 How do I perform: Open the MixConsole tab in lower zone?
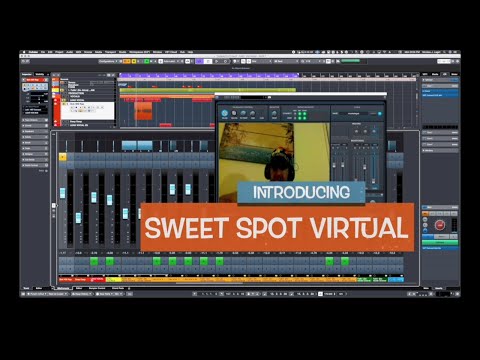tap(63, 288)
